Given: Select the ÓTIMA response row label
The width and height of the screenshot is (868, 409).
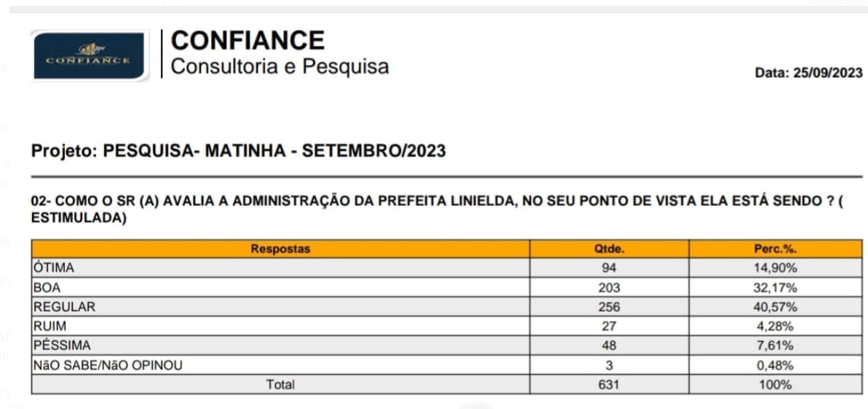Looking at the screenshot, I should (x=54, y=268).
